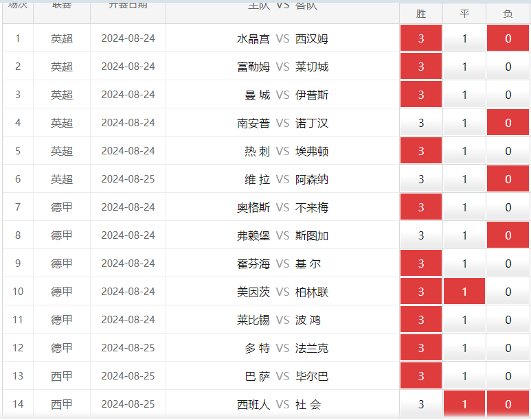Click away team name 法兰克
The image size is (531, 420).
click(312, 347)
